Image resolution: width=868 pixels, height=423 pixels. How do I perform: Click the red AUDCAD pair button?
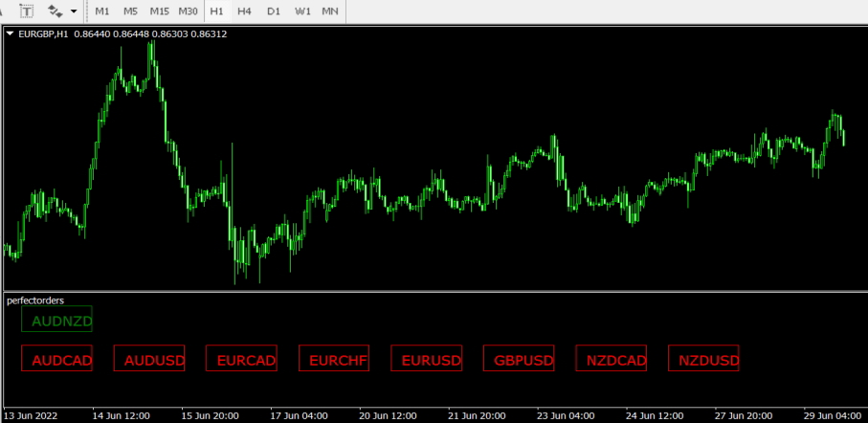[x=56, y=358]
